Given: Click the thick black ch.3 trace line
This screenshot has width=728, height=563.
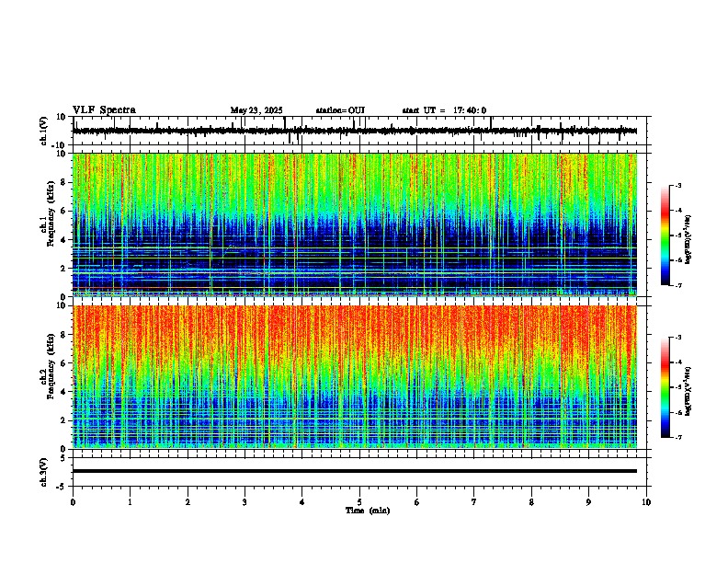Looking at the screenshot, I should (x=355, y=471).
